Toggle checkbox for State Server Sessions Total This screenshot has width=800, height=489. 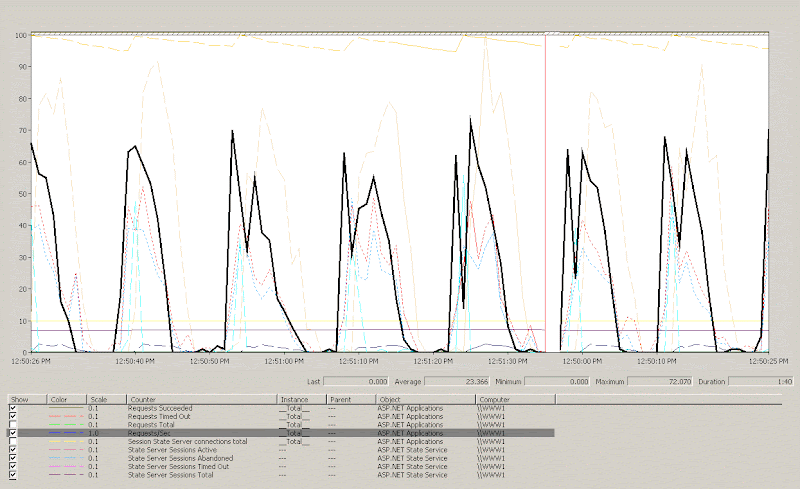[13, 474]
